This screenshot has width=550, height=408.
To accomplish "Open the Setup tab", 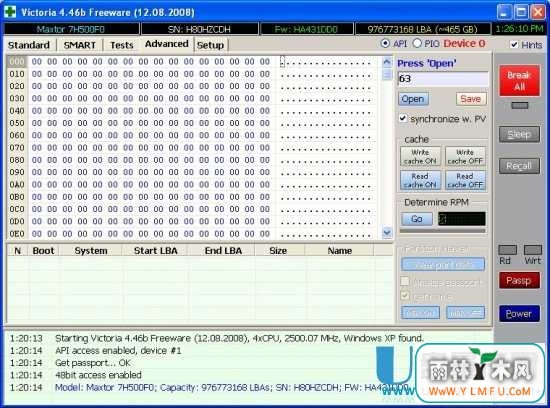I will 210,45.
